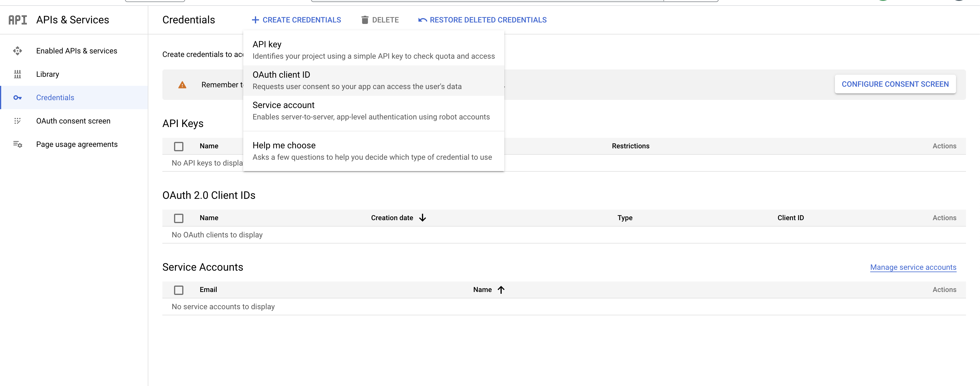Viewport: 980px width, 386px height.
Task: Click the OAuth consent screen dots icon
Action: [18, 121]
